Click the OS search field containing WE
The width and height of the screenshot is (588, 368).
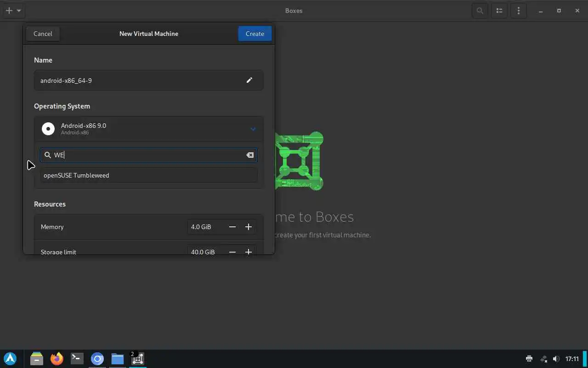[x=148, y=155]
